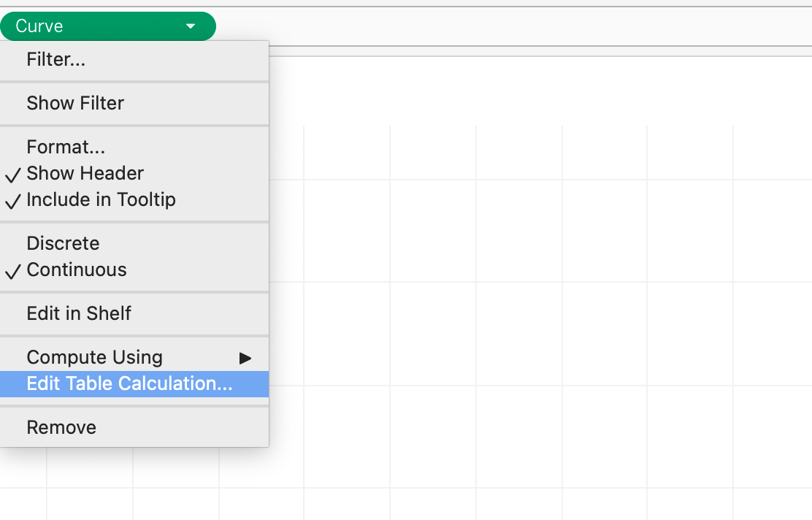
Task: Choose Edit in Shelf
Action: [x=79, y=313]
